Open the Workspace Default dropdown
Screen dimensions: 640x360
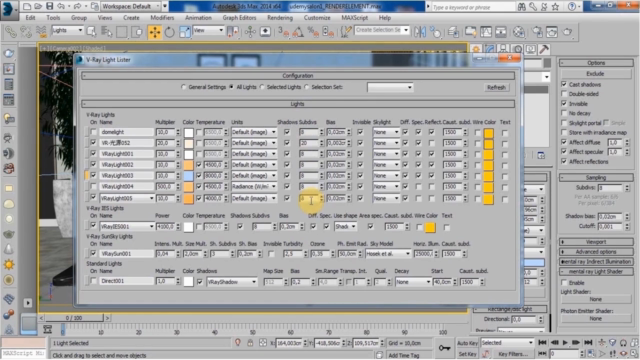tap(131, 6)
